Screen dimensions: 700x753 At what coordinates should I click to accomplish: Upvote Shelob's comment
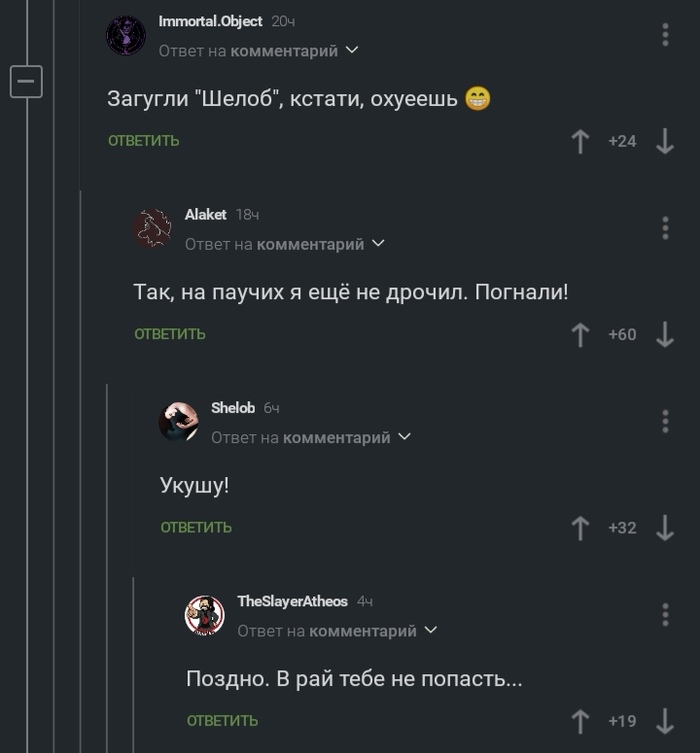[x=580, y=528]
